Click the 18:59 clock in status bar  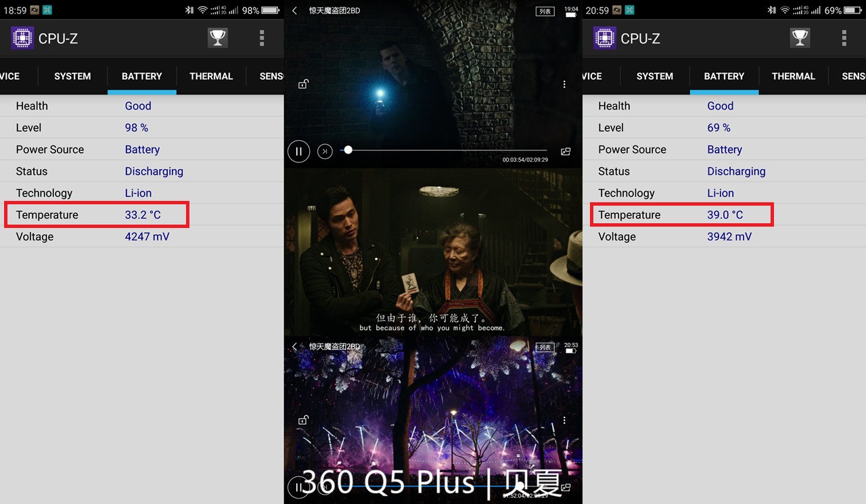tap(14, 10)
